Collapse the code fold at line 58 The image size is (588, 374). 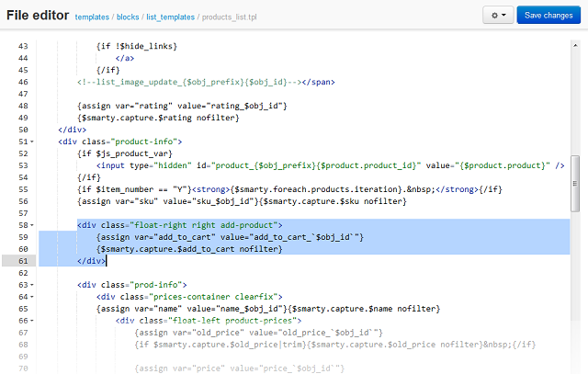(x=32, y=225)
